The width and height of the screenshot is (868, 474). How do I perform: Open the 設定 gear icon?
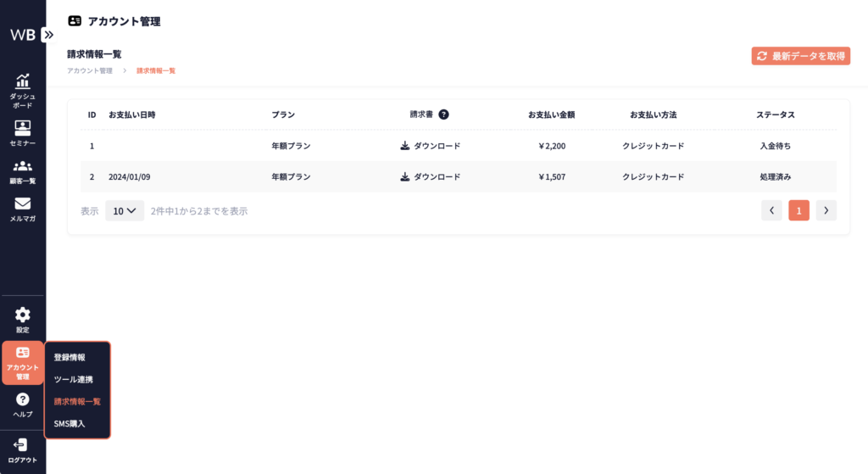point(23,320)
